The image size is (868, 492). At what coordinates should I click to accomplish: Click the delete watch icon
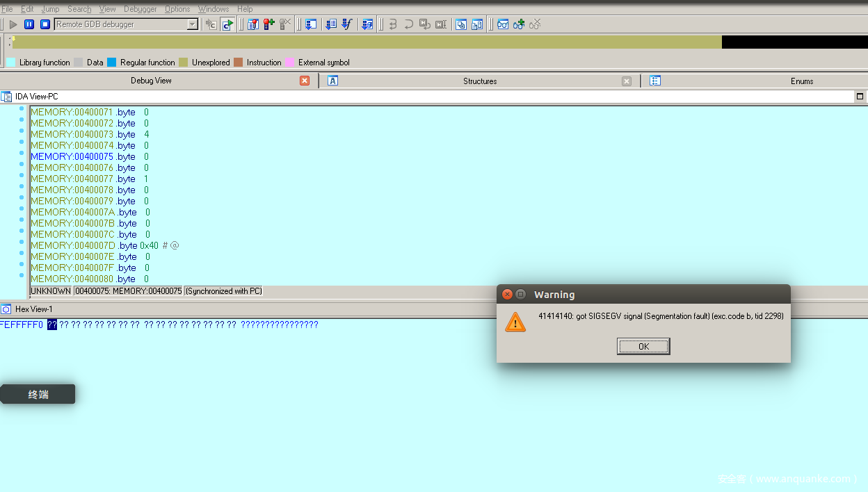535,24
